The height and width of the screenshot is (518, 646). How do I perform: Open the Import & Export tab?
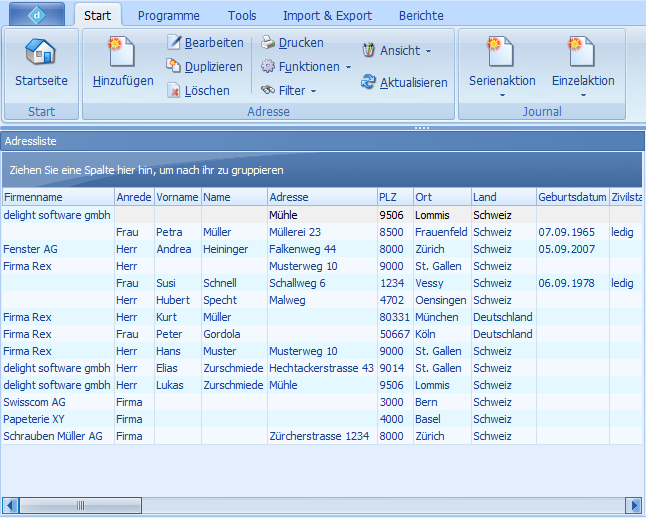327,16
